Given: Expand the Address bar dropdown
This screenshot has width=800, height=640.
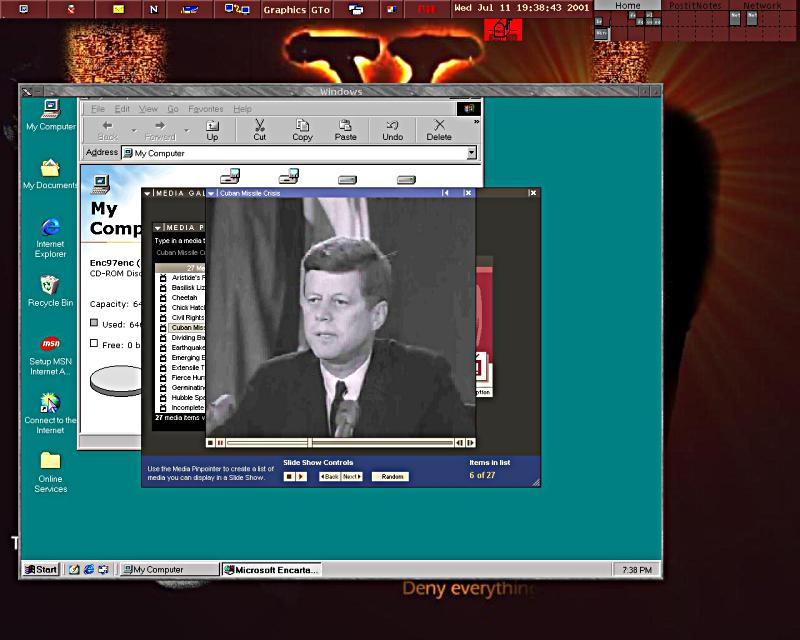Looking at the screenshot, I should click(x=471, y=153).
